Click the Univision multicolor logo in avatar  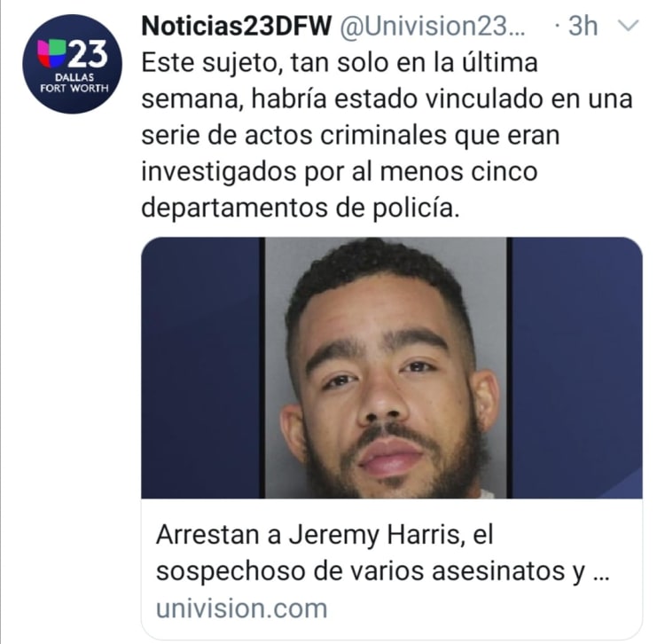tap(51, 54)
